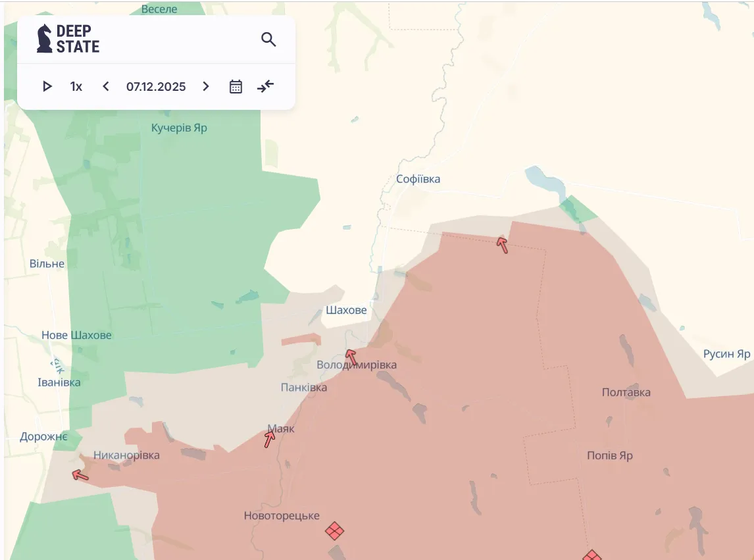Screen dimensions: 754x560
Task: Click the Шахове settlement label
Action: coord(346,311)
